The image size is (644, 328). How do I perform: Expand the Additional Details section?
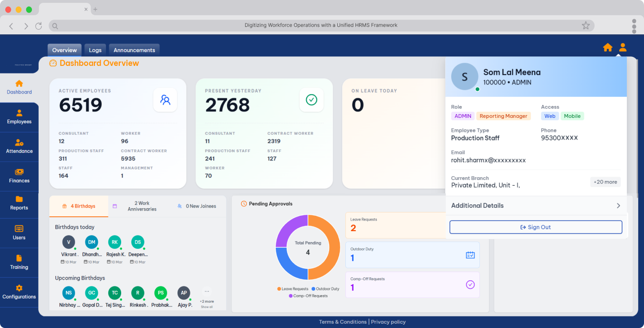tap(536, 206)
